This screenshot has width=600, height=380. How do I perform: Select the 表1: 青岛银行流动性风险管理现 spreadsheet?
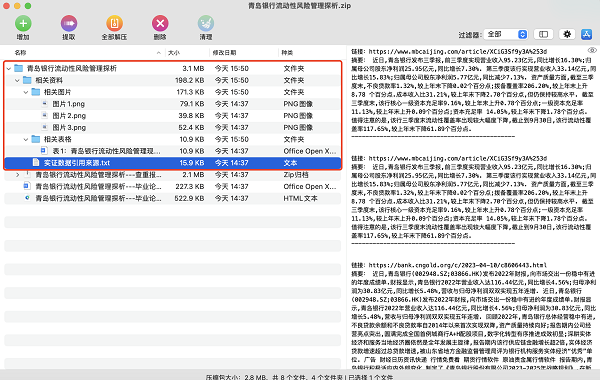coord(173,151)
